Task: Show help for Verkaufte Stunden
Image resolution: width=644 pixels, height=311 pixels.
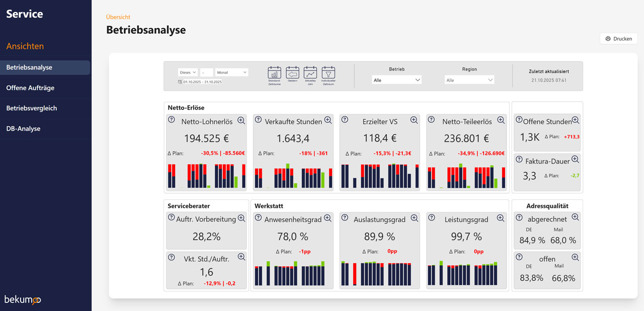Action: (x=258, y=120)
